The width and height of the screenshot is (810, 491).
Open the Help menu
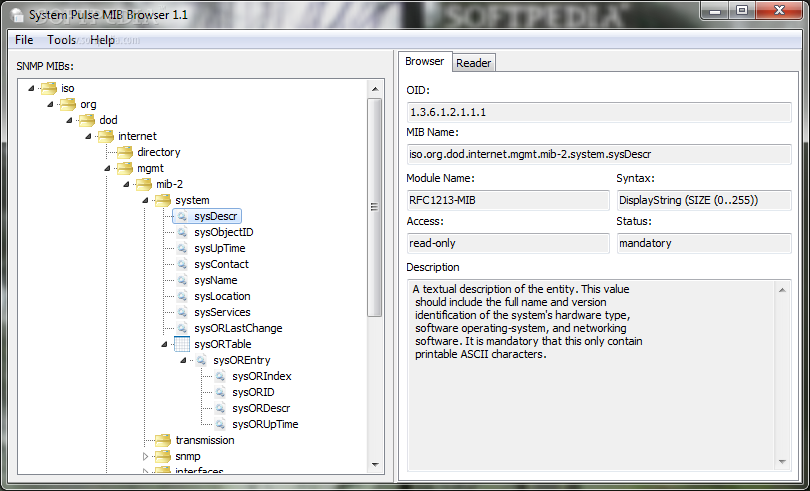click(x=102, y=40)
